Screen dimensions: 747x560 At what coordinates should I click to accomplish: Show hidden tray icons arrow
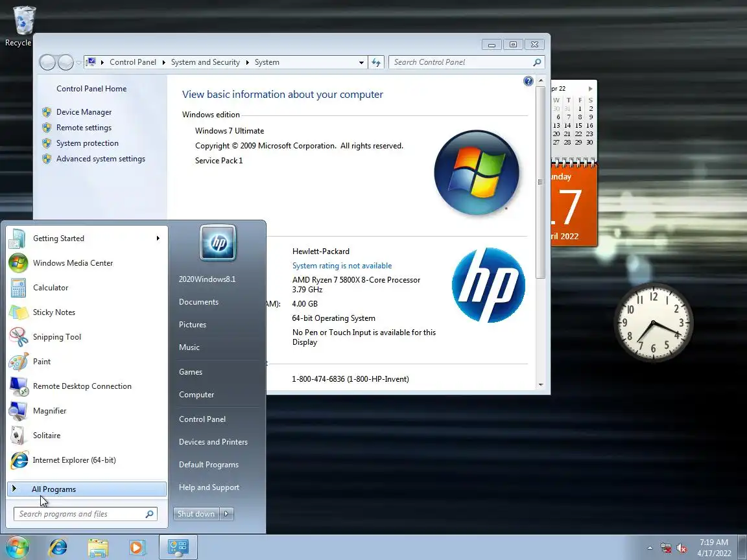tap(650, 548)
